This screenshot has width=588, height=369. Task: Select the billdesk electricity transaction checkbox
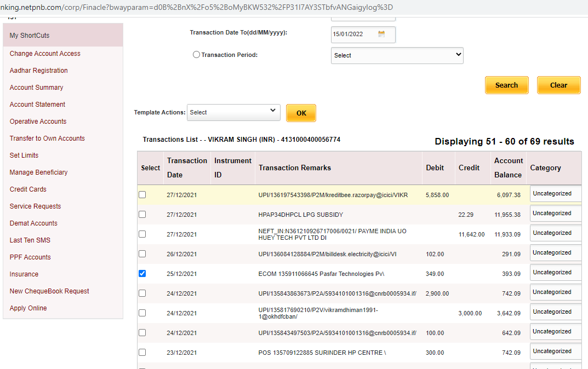point(142,254)
